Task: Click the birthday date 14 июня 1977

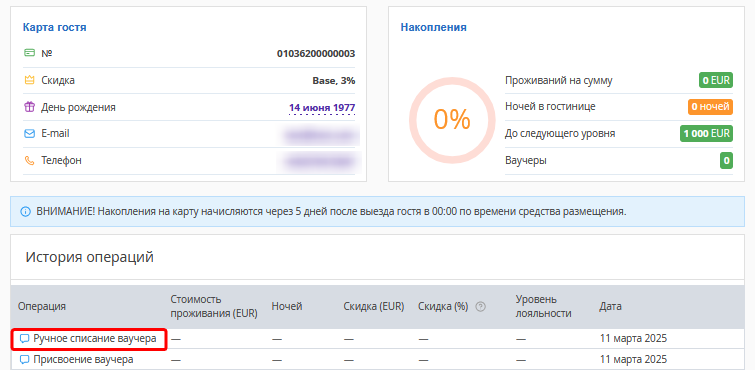Action: pyautogui.click(x=322, y=107)
